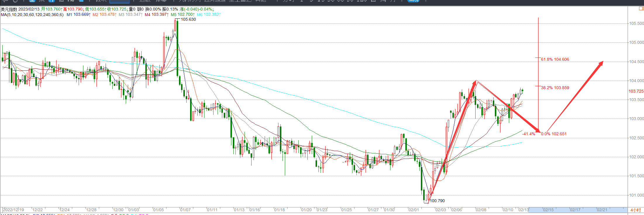The image size is (644, 215).
Task: Select the -41.4% retracement label
Action: click(x=528, y=134)
